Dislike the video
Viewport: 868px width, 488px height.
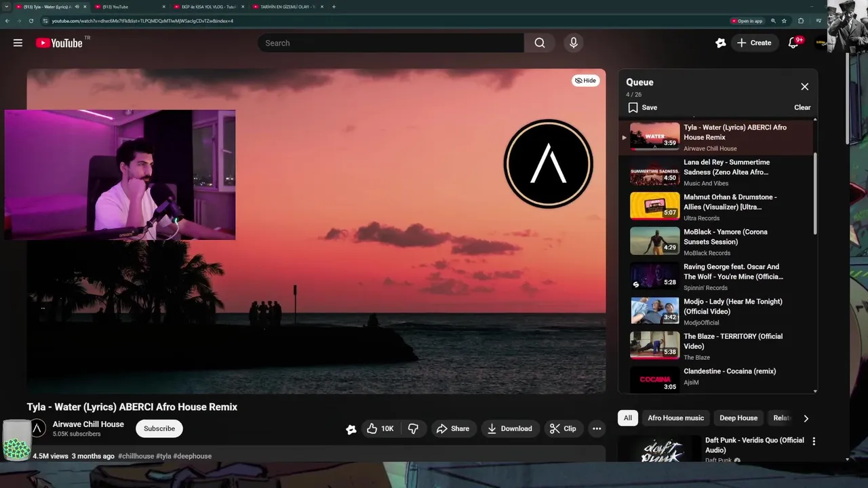[x=413, y=428]
